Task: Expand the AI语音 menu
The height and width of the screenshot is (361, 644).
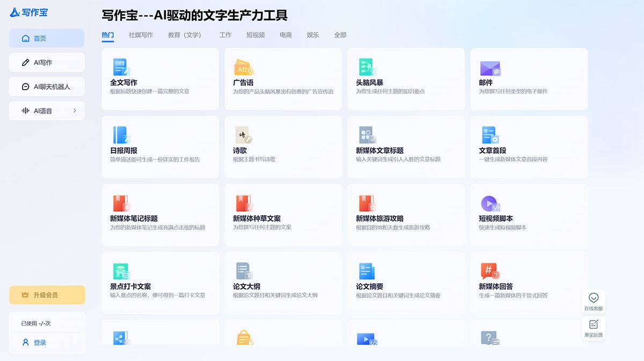Action: point(46,111)
